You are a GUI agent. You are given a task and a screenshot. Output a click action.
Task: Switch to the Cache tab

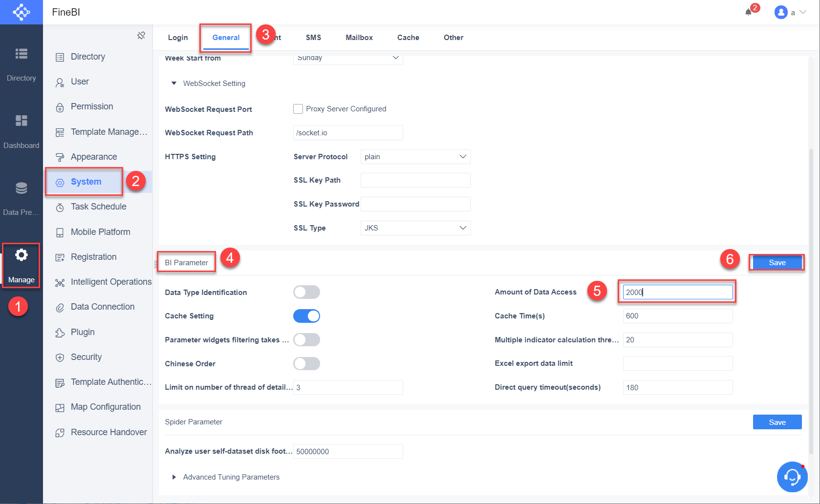coord(408,38)
